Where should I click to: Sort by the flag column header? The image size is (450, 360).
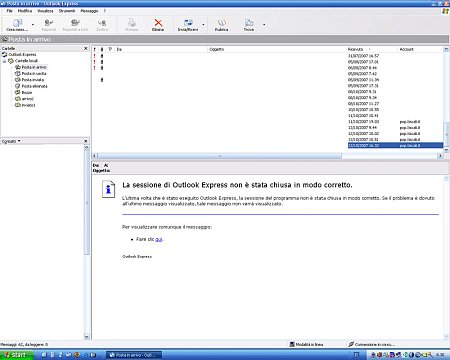point(110,49)
